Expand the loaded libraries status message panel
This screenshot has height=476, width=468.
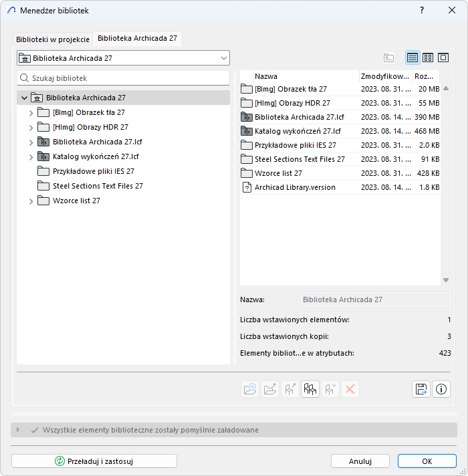[18, 430]
